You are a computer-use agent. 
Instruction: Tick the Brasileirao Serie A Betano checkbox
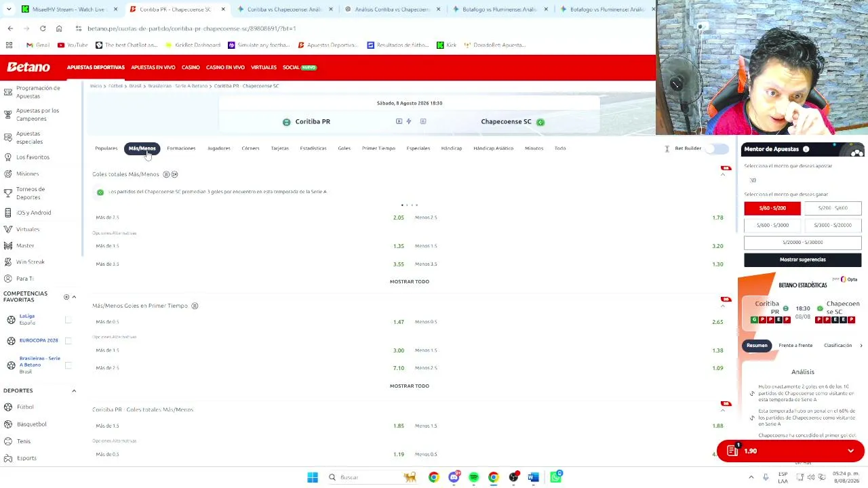pos(68,365)
